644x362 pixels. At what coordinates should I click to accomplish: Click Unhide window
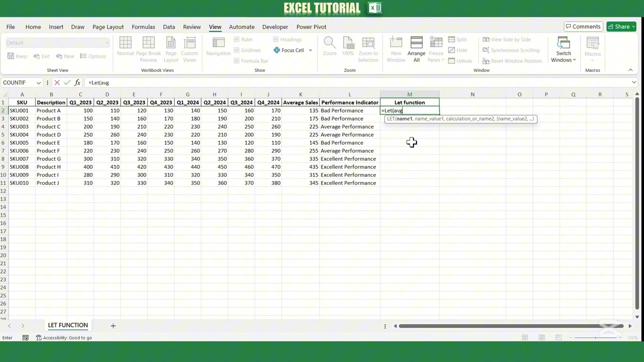tap(460, 61)
